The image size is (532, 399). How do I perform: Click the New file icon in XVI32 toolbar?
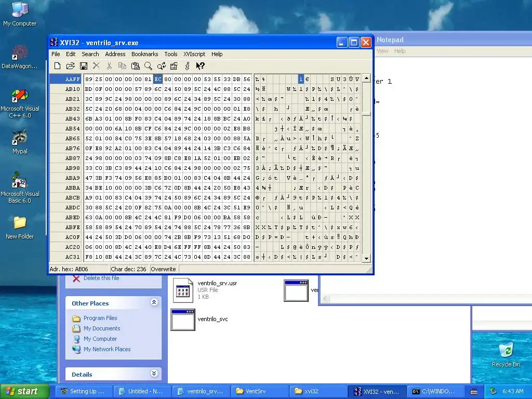tap(57, 66)
